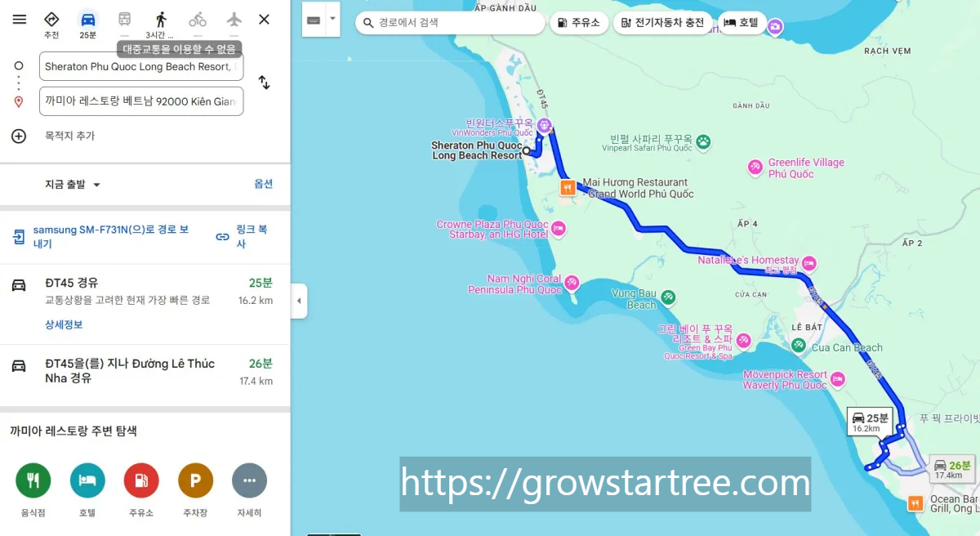Image resolution: width=980 pixels, height=536 pixels.
Task: Open 상세정보 for the fastest route
Action: (64, 324)
